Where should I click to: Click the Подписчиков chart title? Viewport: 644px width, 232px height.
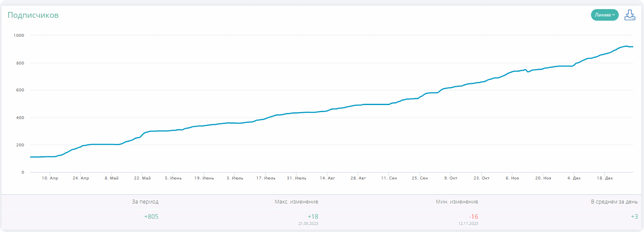pos(33,15)
